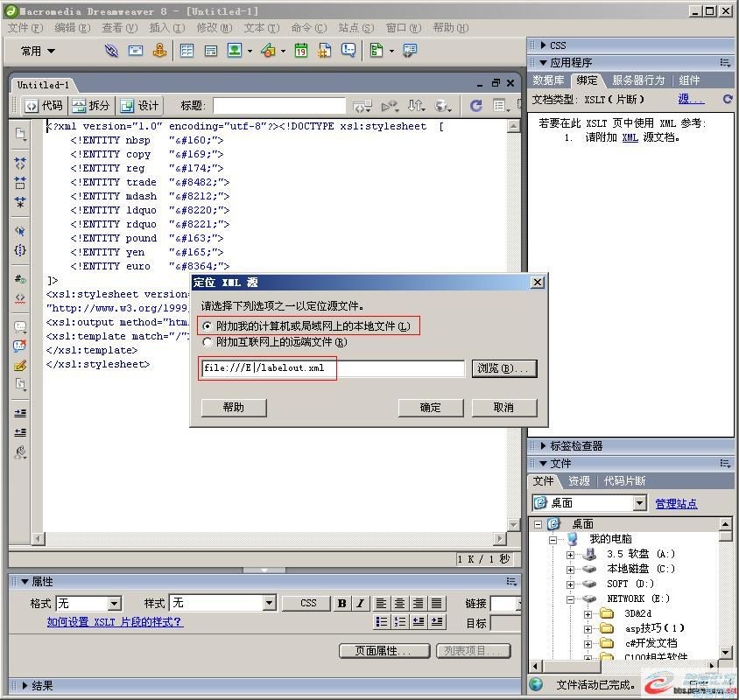Click the Italic formatting button

[360, 603]
